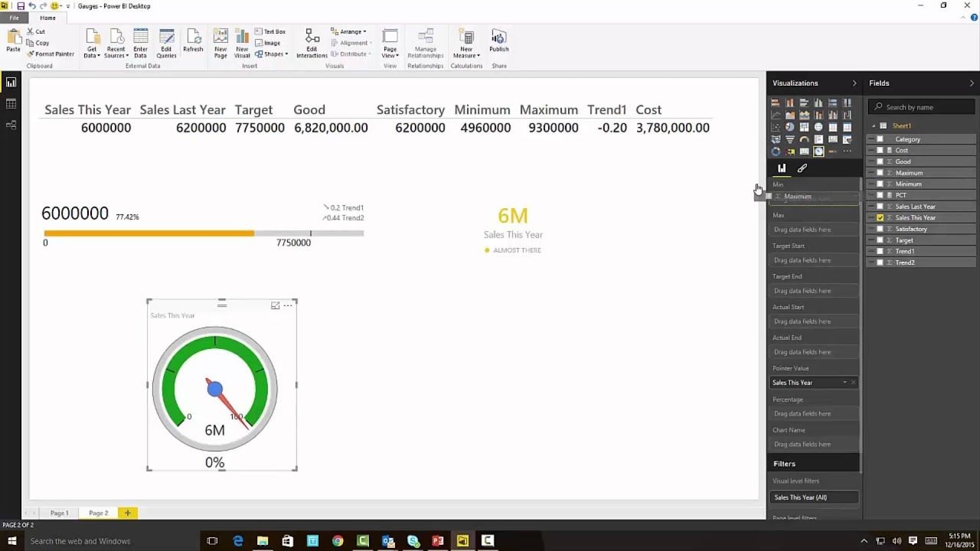
Task: Open Data view from left sidebar
Action: pyautogui.click(x=11, y=104)
